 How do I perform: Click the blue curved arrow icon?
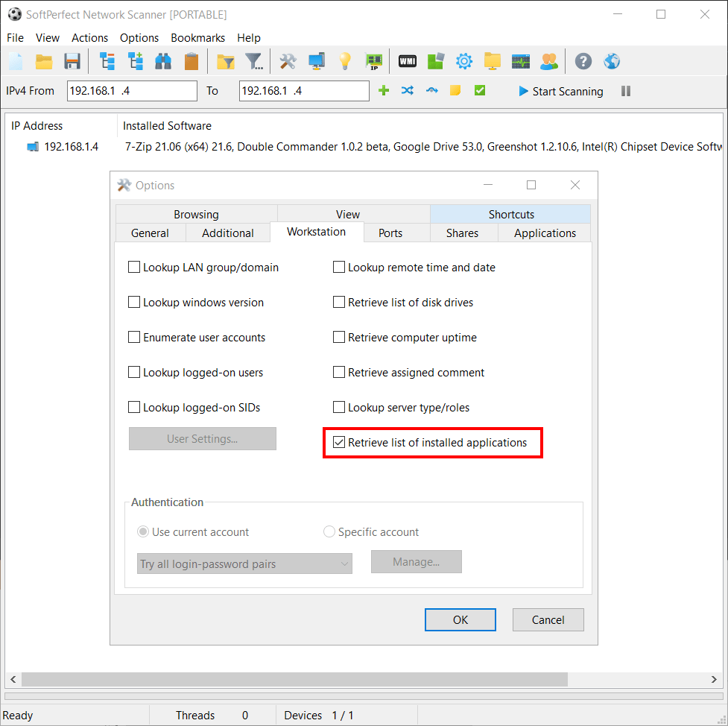(431, 91)
